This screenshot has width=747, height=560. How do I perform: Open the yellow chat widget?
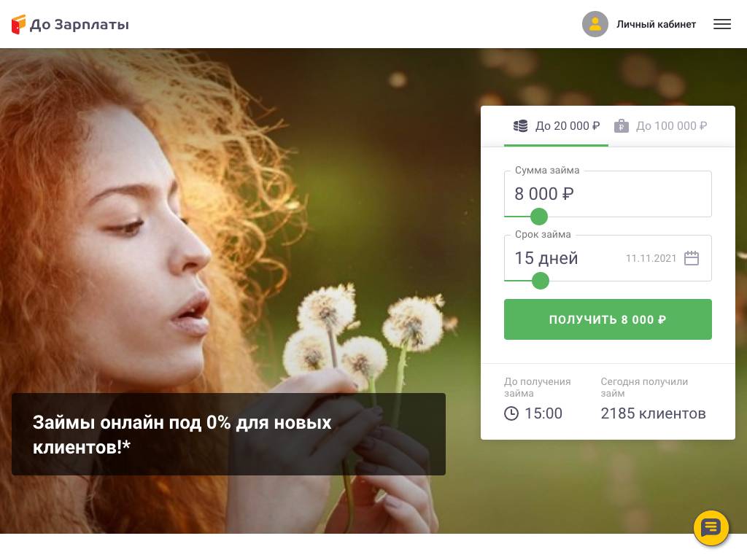pos(711,528)
